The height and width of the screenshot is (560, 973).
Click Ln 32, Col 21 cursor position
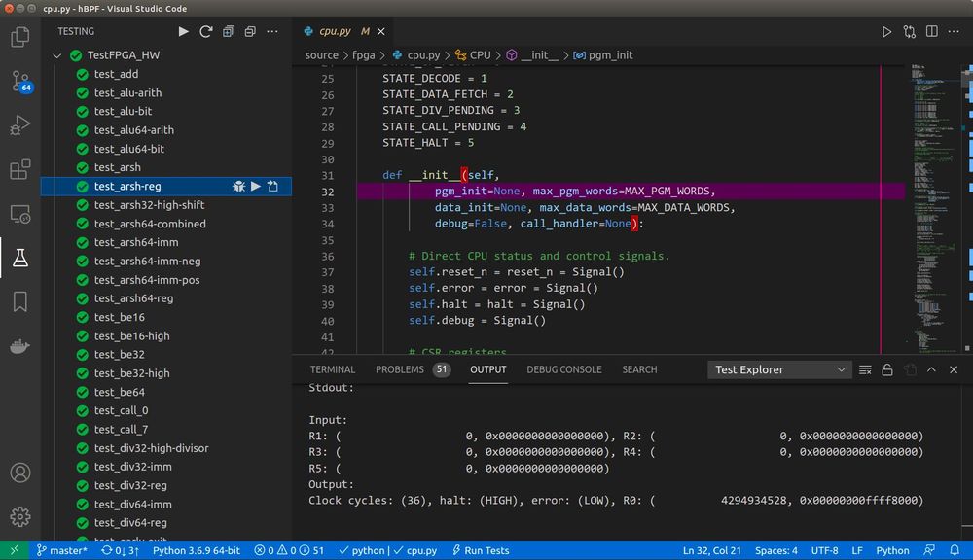(712, 550)
